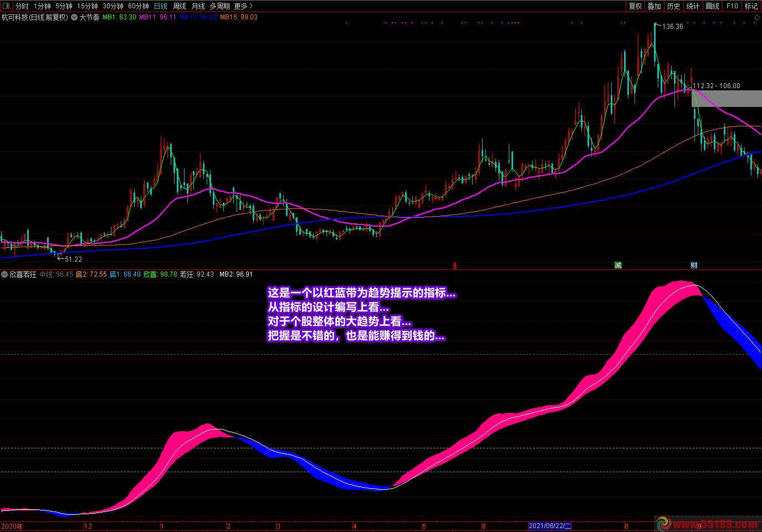Screen dimensions: 762x532
Task: Click the red S event marker
Action: [x=455, y=266]
